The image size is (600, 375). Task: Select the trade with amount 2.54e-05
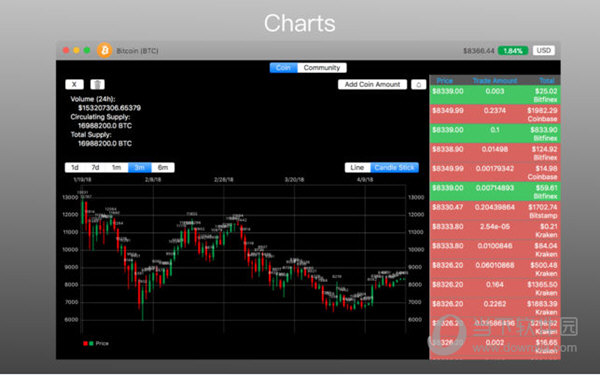tap(495, 230)
